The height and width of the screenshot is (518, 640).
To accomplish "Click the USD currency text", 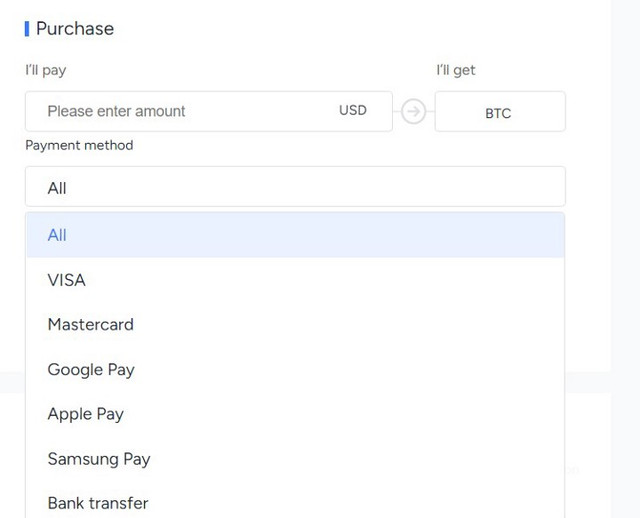I will tap(353, 110).
